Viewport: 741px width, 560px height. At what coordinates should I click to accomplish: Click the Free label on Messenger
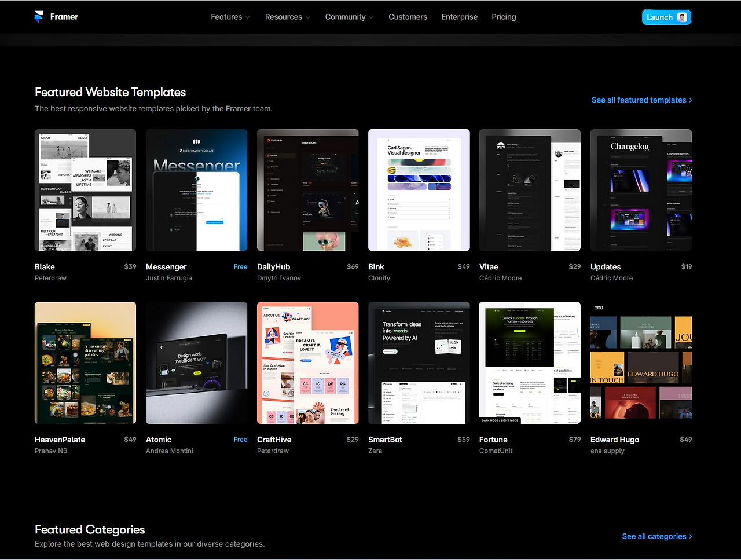[240, 266]
